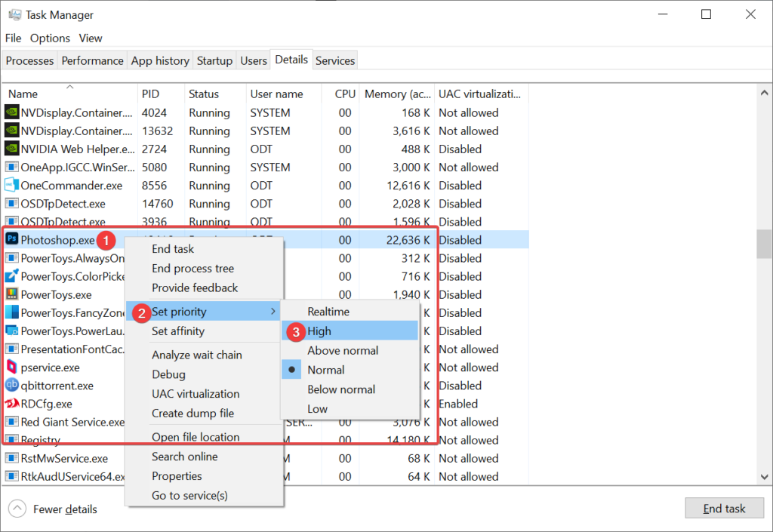This screenshot has width=773, height=532.
Task: Click the OneCommander.exe icon
Action: 12,186
